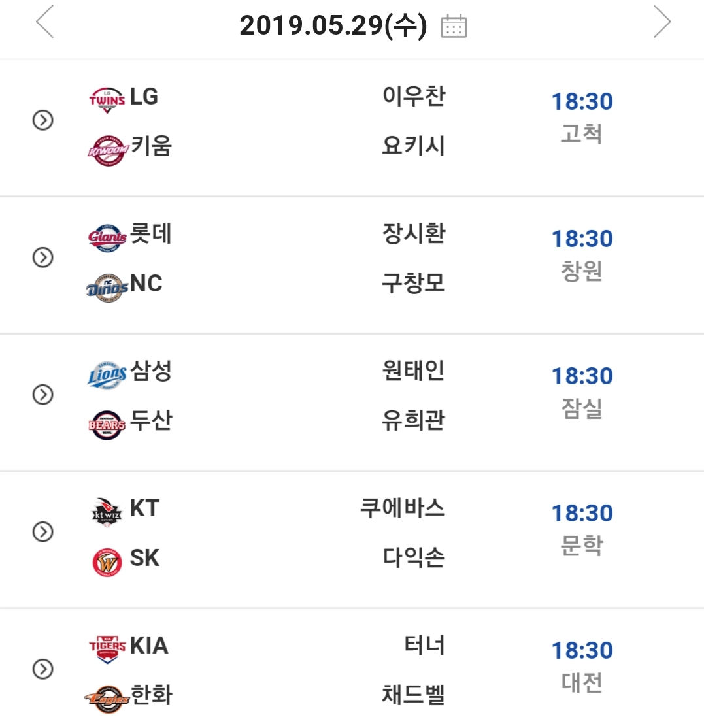Viewport: 704px width, 728px height.
Task: Click the KT Wiz team logo
Action: click(x=107, y=511)
